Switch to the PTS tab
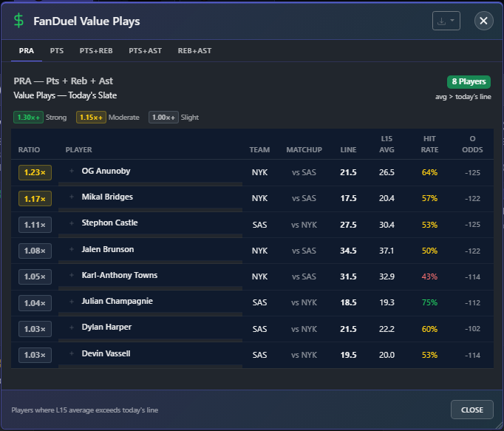Viewport: 504px width, 431px height. [57, 51]
